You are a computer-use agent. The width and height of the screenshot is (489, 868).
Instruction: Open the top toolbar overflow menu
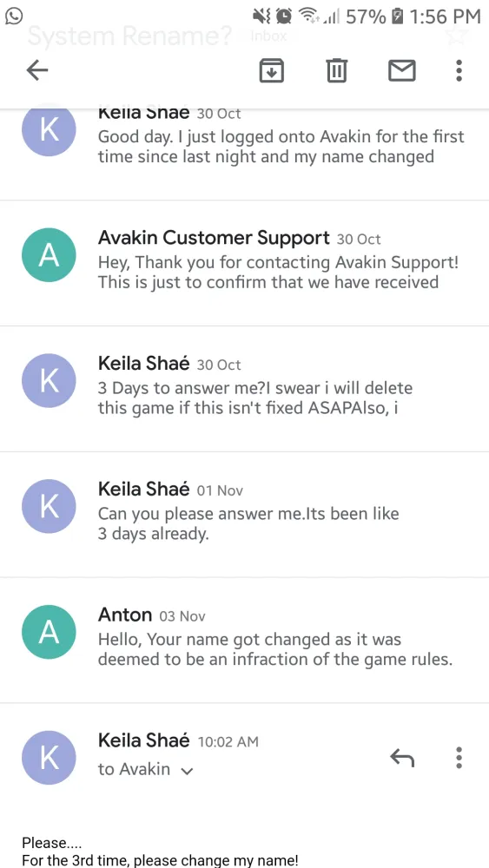(459, 70)
